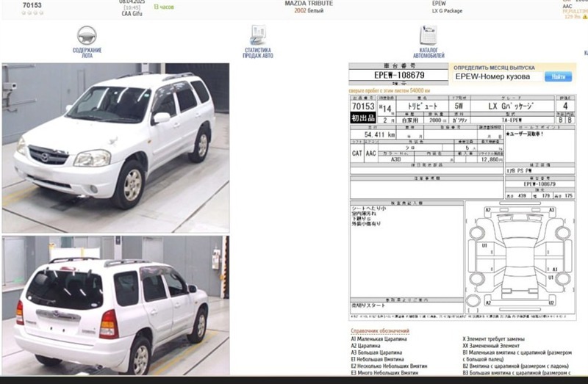
Task: Click the MAZDA TRIBUTE title
Action: (309, 4)
